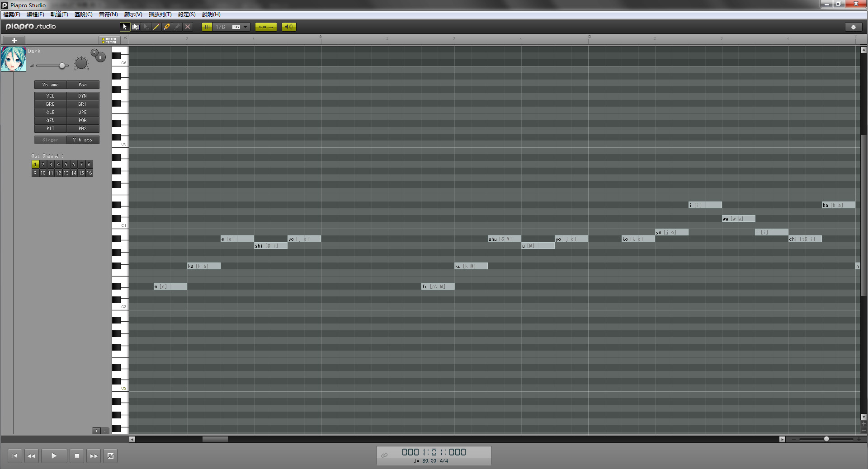Image resolution: width=868 pixels, height=469 pixels.
Task: Open the 1/8 quantize dropdown
Action: [245, 27]
